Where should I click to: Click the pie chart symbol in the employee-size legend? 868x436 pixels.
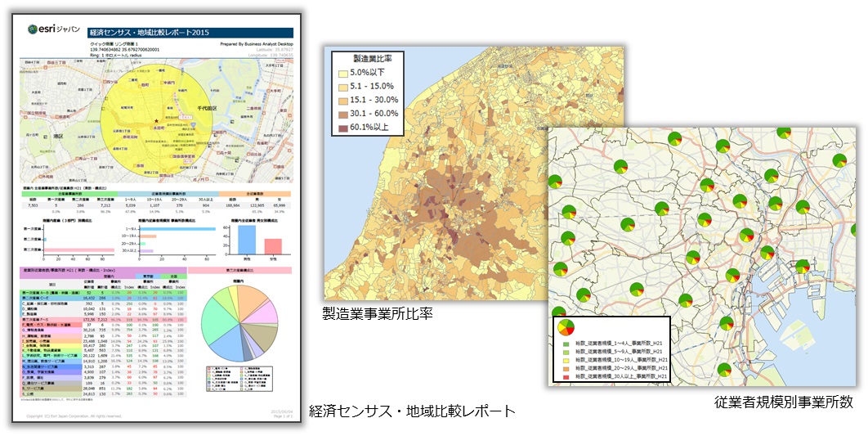566,327
